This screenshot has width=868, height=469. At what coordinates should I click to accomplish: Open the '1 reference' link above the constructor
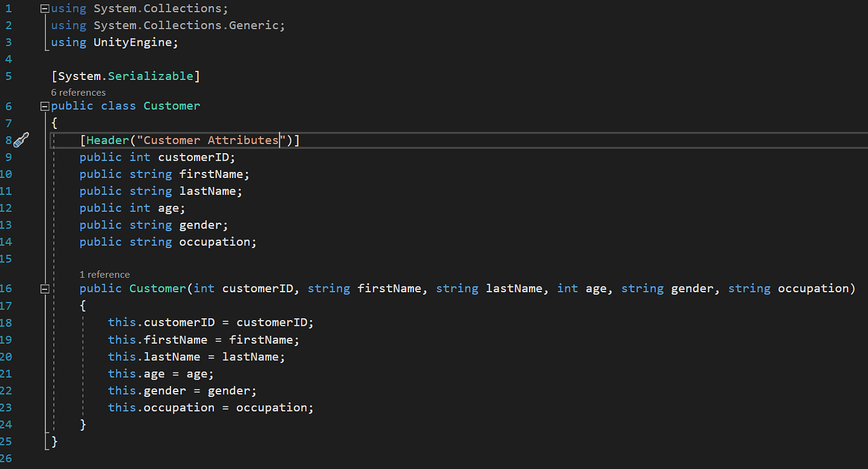coord(104,274)
